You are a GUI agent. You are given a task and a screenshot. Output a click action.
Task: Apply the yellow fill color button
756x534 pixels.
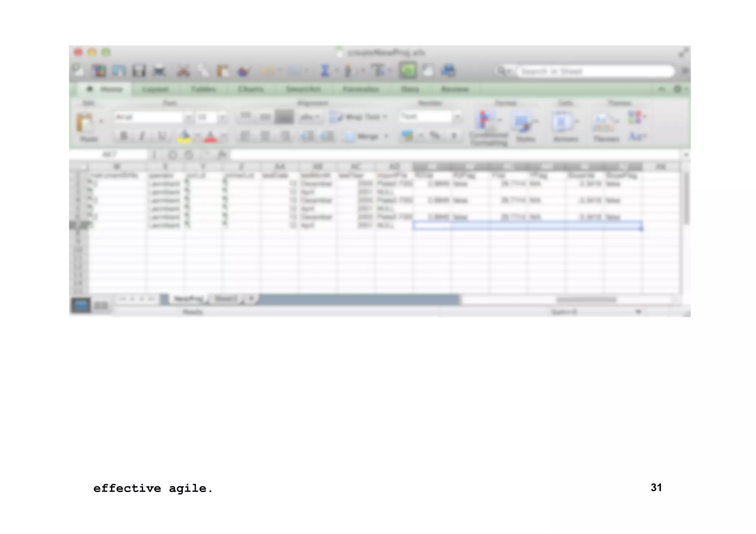click(184, 136)
